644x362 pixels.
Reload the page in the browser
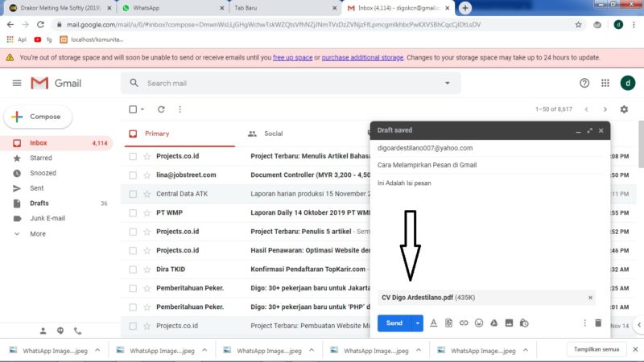tap(40, 25)
